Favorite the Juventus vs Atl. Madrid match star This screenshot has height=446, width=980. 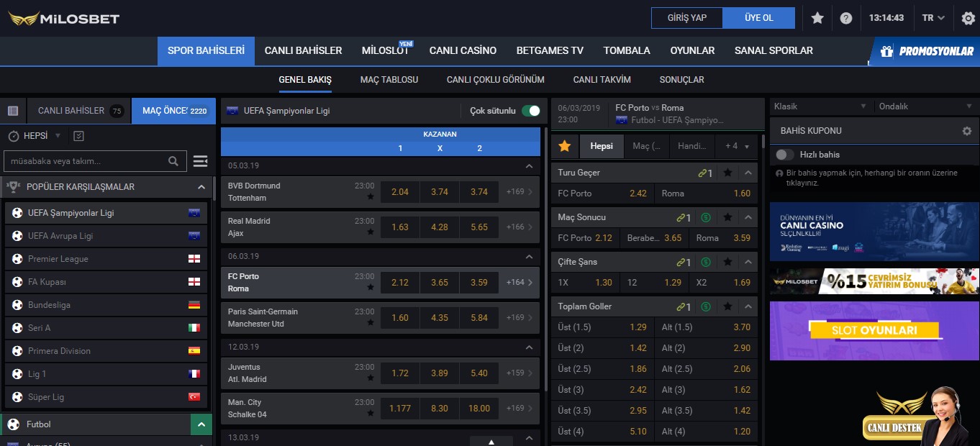point(371,378)
